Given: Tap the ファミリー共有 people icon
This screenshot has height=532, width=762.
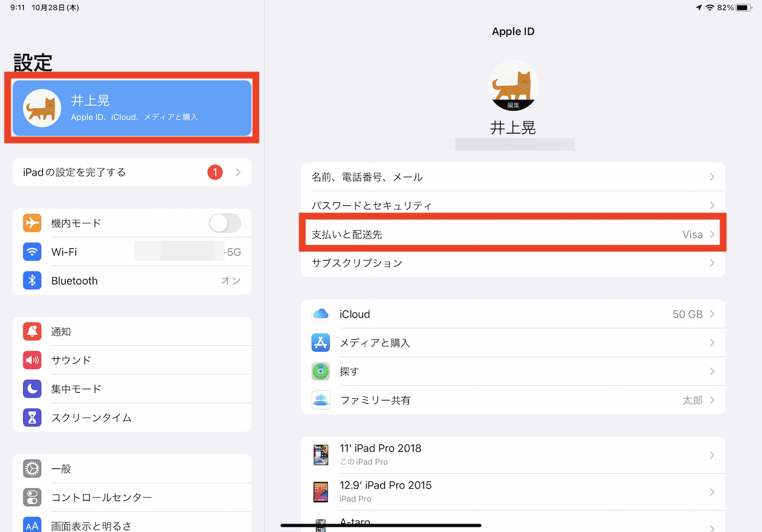Looking at the screenshot, I should point(321,400).
